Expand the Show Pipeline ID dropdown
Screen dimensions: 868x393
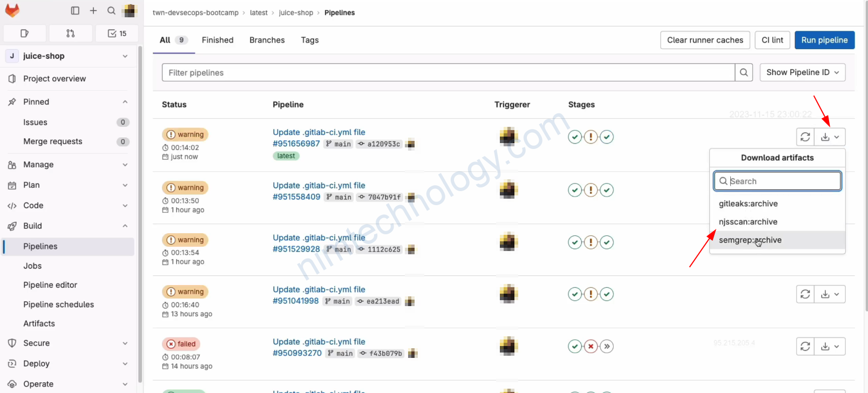(x=802, y=73)
